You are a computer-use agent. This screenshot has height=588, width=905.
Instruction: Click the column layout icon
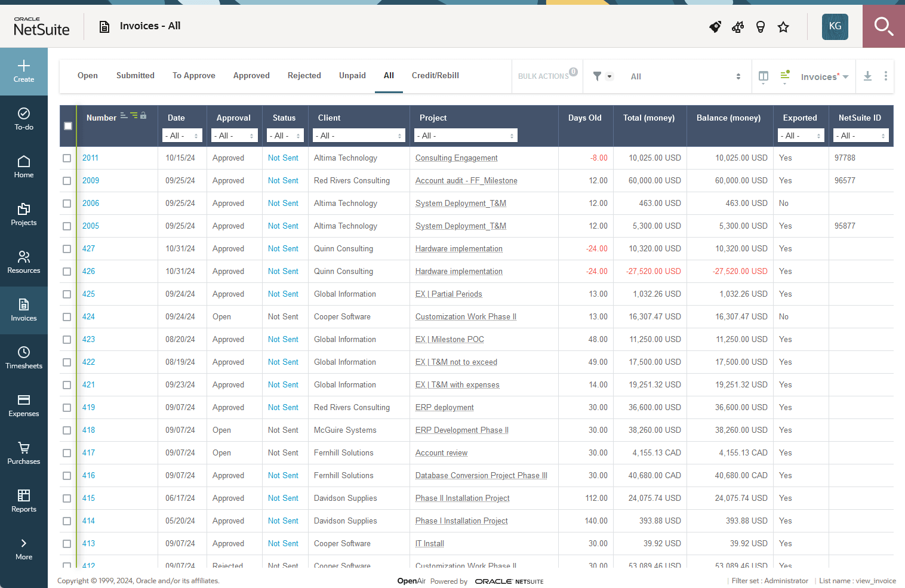click(763, 76)
